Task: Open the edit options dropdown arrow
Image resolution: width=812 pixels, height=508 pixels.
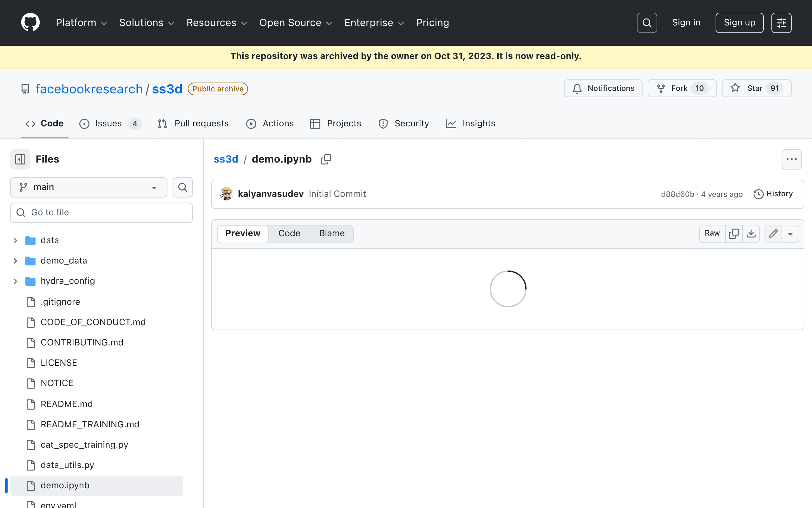Action: click(x=790, y=233)
